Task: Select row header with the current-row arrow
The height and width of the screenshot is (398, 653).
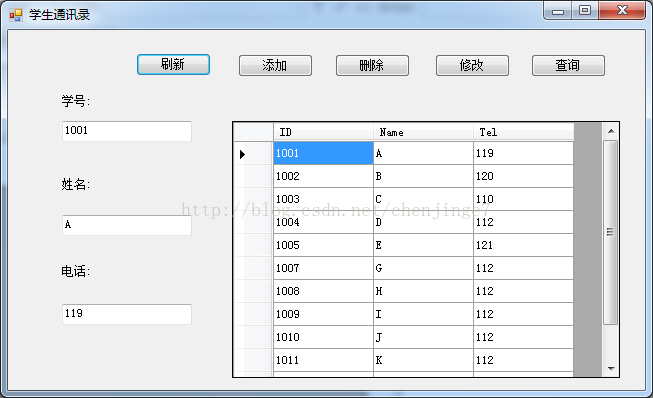Action: [x=253, y=154]
